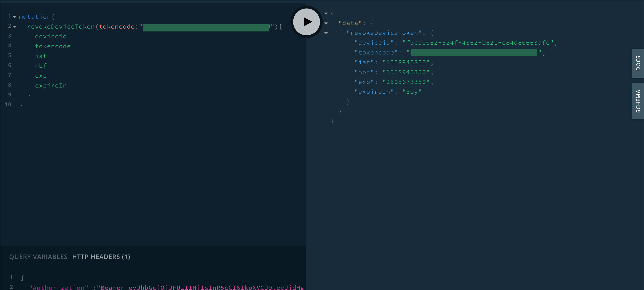
Task: Click the "iat" value 1558945350 in the response
Action: 406,62
